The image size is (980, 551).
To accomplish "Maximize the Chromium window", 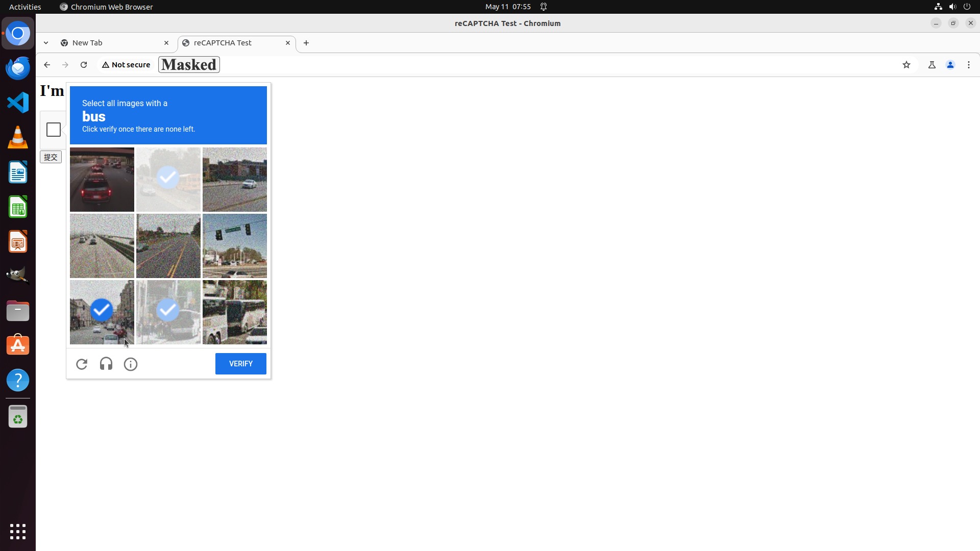I will pos(953,23).
